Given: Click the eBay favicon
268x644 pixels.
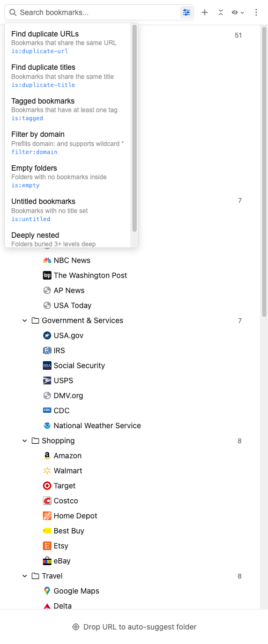Looking at the screenshot, I should tap(47, 561).
